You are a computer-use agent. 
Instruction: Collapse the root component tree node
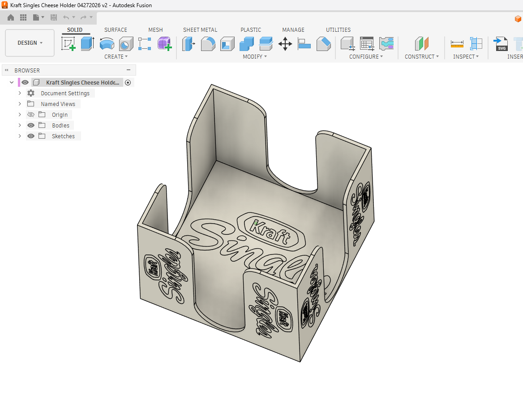pyautogui.click(x=12, y=82)
